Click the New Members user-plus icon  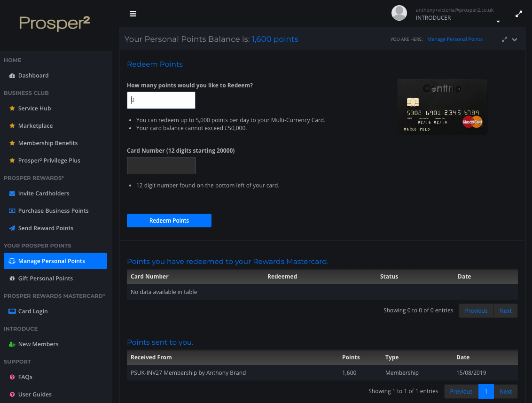[12, 344]
